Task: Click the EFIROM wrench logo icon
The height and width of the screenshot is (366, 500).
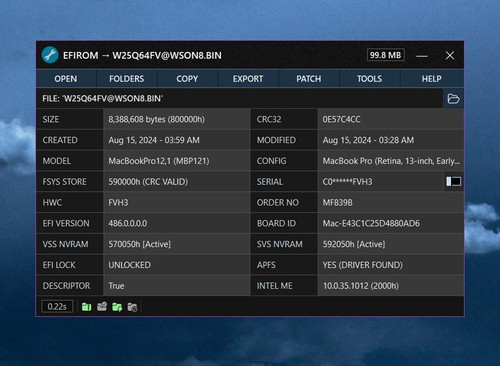Action: (50, 55)
